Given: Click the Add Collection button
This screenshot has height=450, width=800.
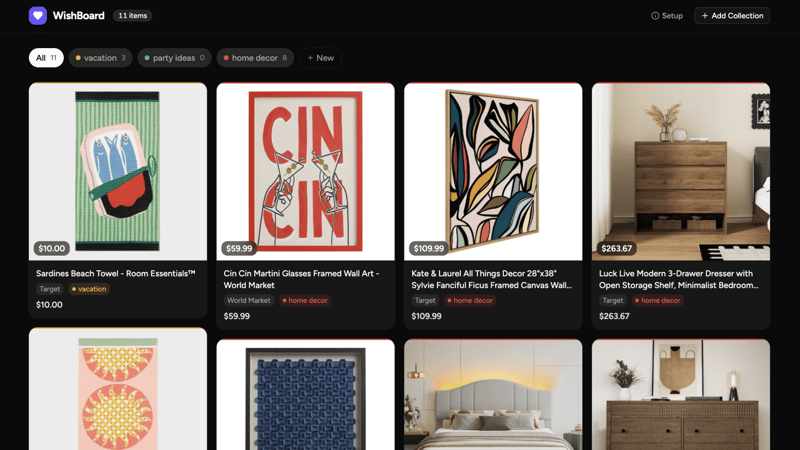Looking at the screenshot, I should (x=732, y=16).
